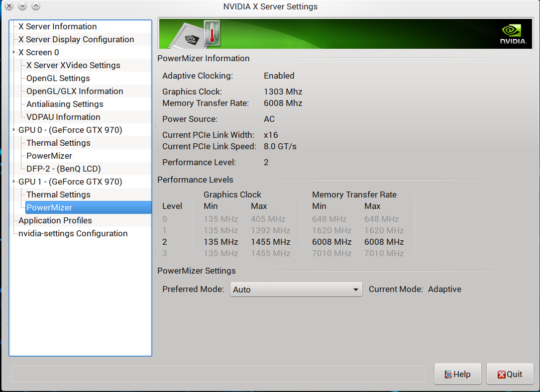Click the PCIe Link Speed 8.0 GT/s value
This screenshot has height=392, width=540.
tap(280, 147)
